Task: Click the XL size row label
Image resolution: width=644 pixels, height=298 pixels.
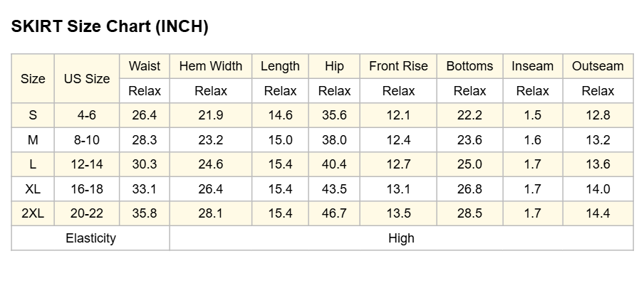Action: (33, 189)
